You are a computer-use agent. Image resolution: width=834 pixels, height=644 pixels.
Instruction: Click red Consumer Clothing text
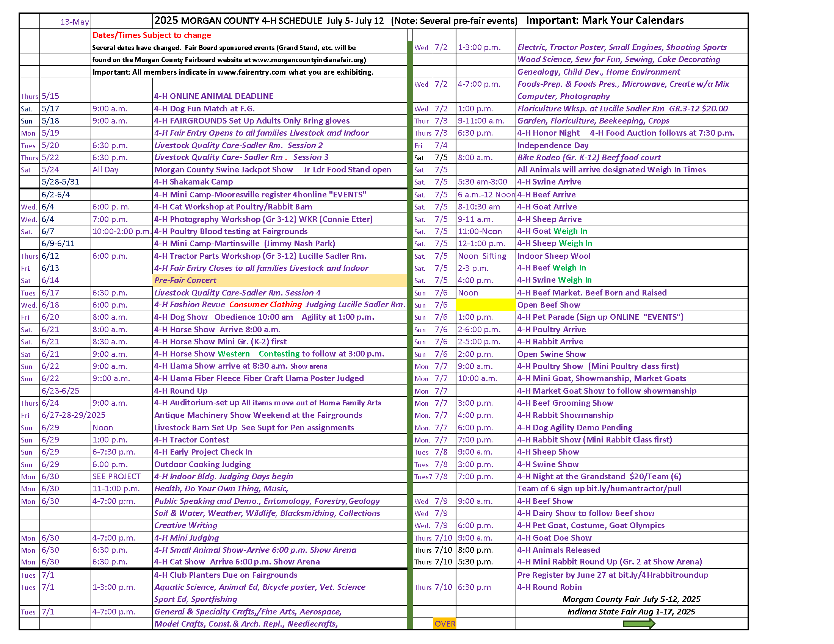(x=265, y=305)
